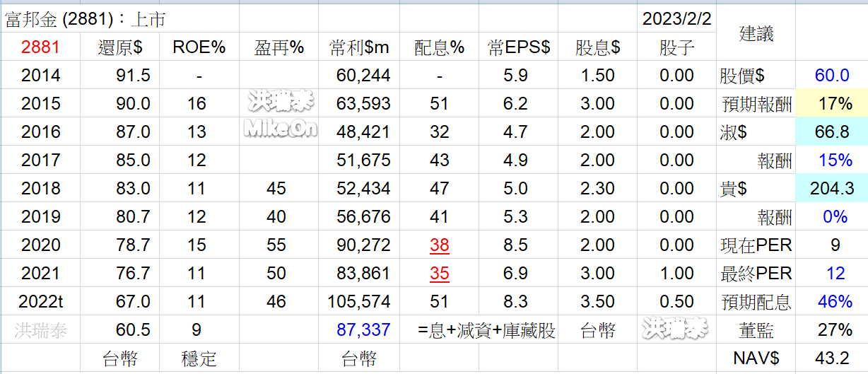This screenshot has height=374, width=868.
Task: Select the 0.50 stock dividend cell
Action: point(676,302)
